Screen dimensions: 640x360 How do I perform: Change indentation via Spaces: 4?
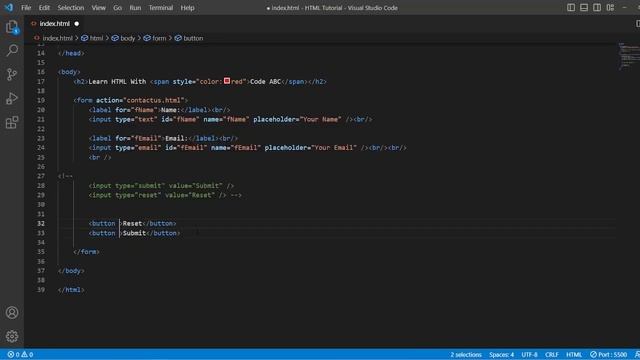pyautogui.click(x=502, y=355)
